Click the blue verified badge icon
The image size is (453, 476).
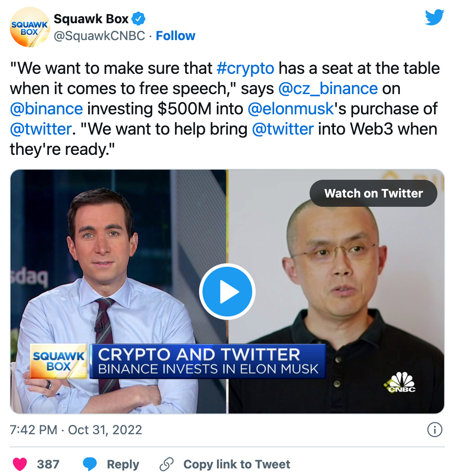click(x=139, y=19)
